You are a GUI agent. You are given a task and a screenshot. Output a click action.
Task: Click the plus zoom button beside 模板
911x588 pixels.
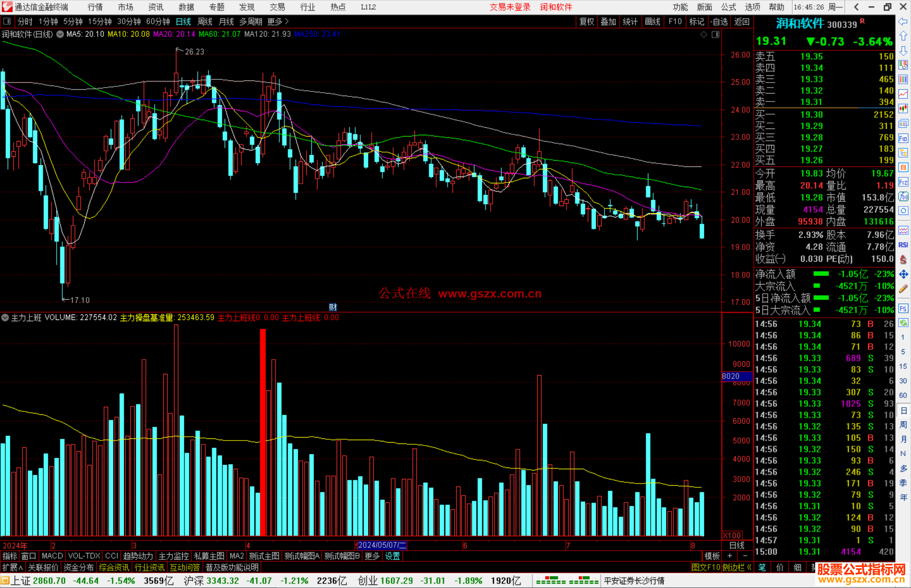click(x=730, y=556)
